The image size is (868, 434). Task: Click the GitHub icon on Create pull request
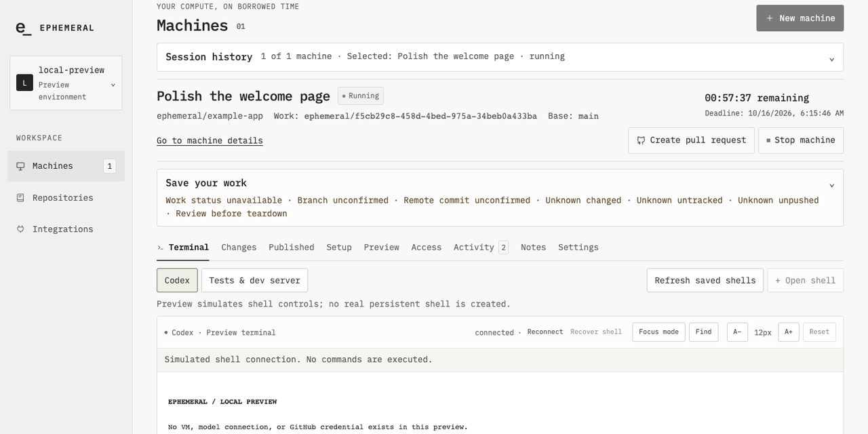pos(641,140)
